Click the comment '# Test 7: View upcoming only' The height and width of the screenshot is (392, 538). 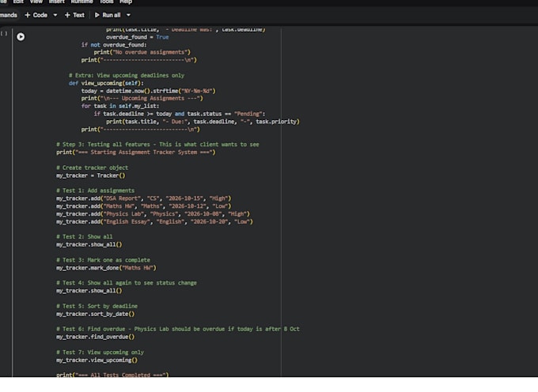tap(100, 352)
